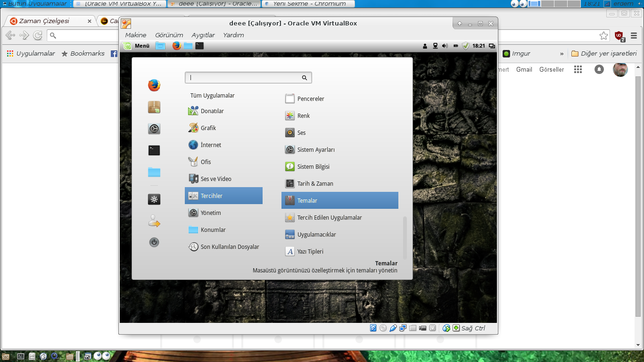Click the lock screen icon in favorites sidebar
644x362 pixels.
tap(154, 199)
